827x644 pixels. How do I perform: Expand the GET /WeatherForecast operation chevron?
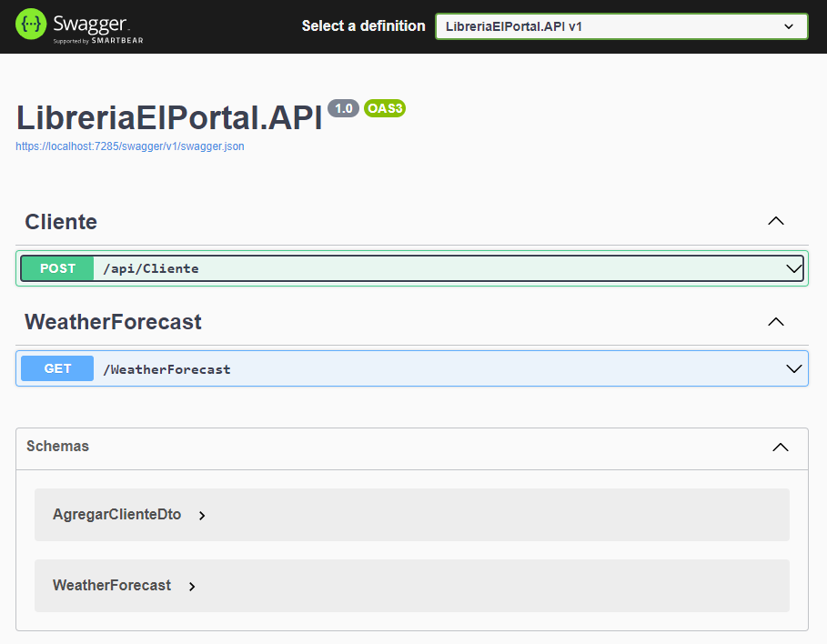[x=793, y=368]
